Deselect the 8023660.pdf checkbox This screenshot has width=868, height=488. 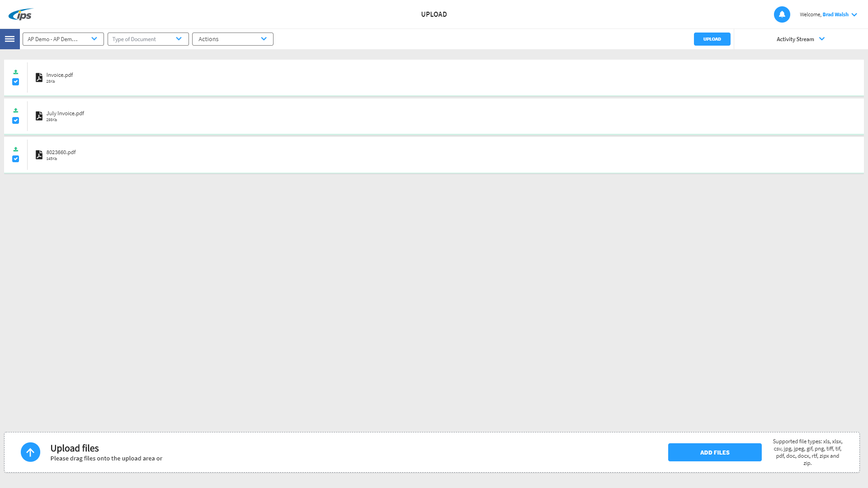16,159
